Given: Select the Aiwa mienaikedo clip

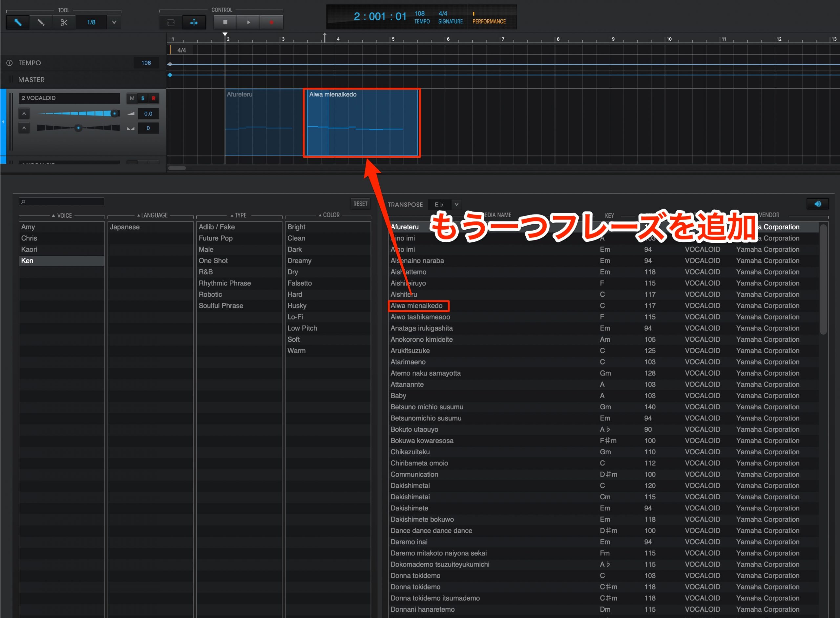Looking at the screenshot, I should click(x=362, y=122).
